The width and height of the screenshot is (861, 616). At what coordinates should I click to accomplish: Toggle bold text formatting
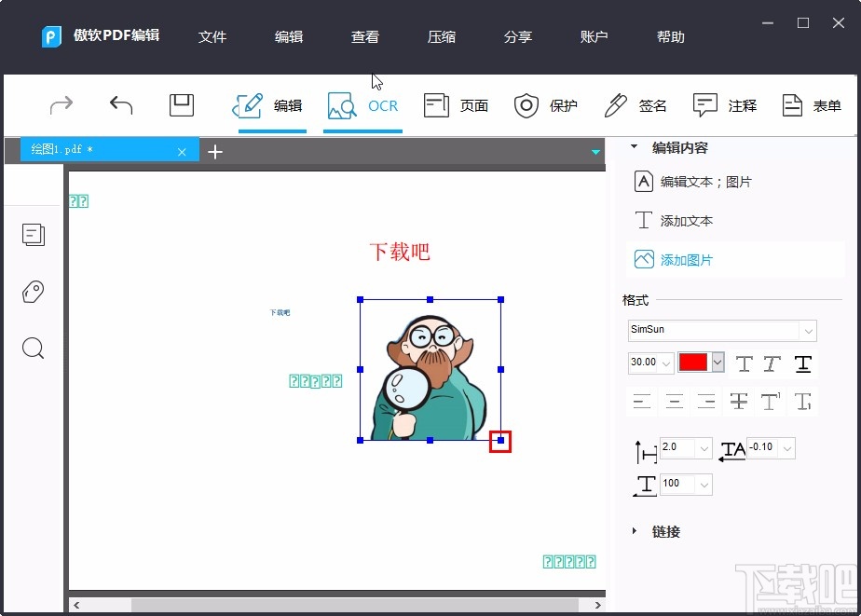(746, 363)
